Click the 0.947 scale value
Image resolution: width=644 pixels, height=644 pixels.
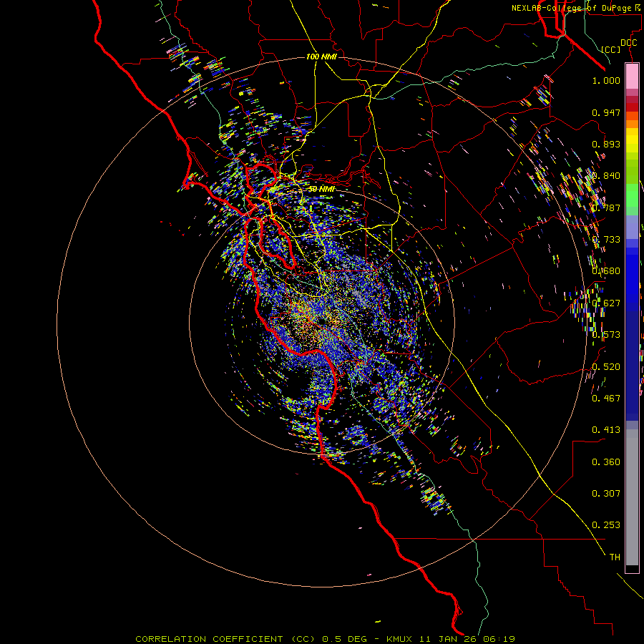click(x=606, y=112)
